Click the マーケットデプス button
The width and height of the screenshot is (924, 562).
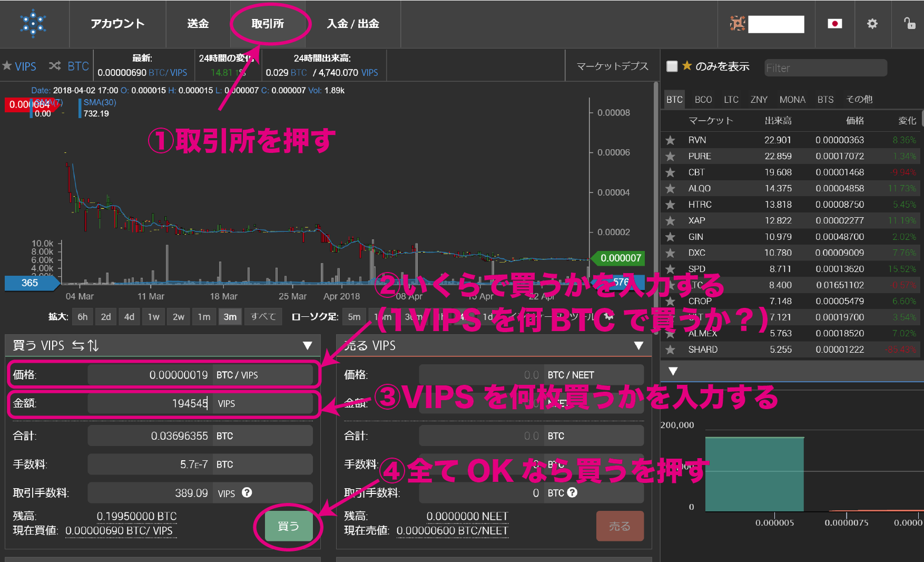pyautogui.click(x=612, y=66)
